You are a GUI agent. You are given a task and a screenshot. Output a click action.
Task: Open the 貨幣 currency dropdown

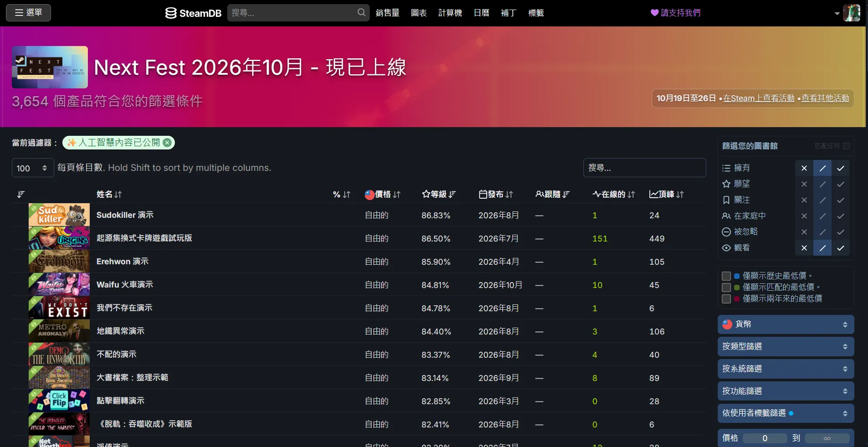pos(786,324)
